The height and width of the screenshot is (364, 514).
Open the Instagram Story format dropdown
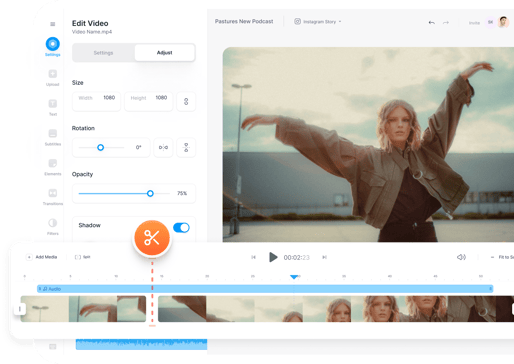[x=318, y=22]
